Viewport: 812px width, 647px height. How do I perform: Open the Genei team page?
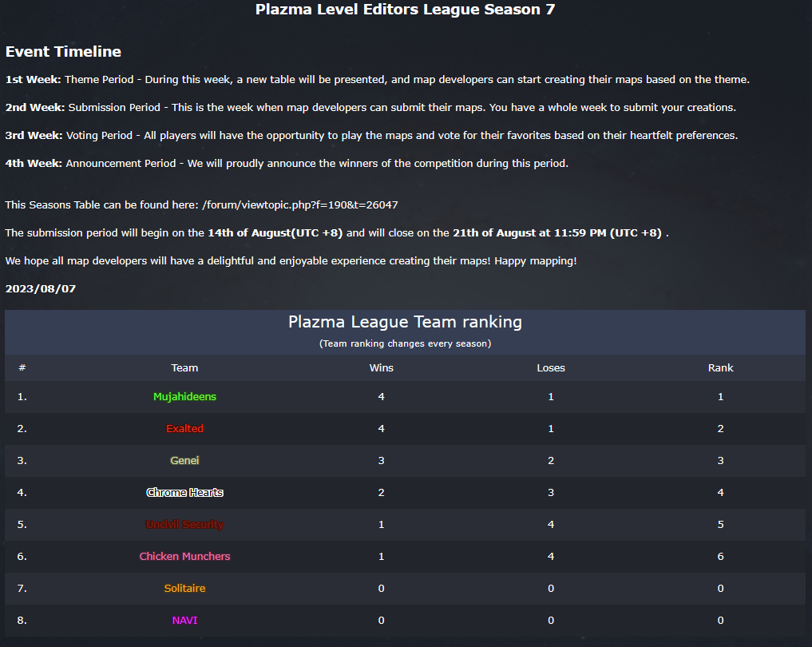(184, 461)
